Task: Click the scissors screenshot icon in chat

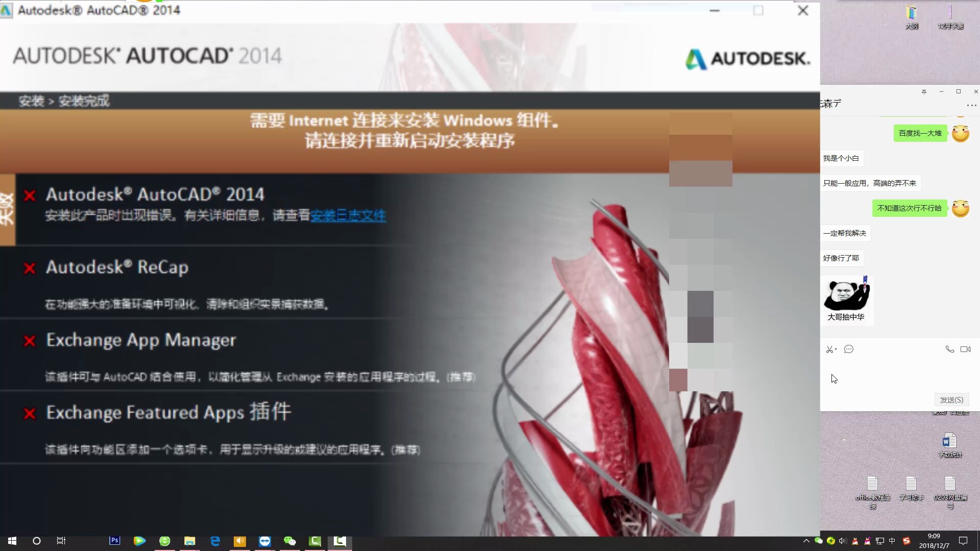Action: click(x=829, y=349)
